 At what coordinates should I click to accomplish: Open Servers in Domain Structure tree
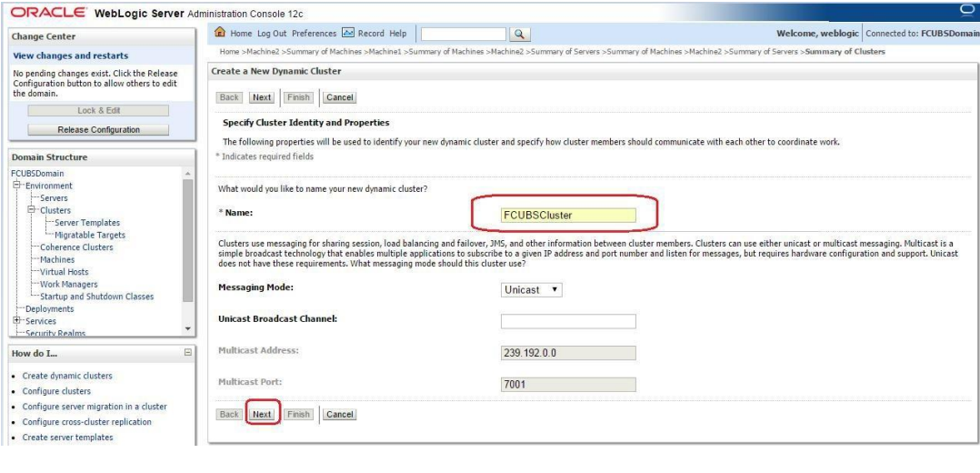click(54, 198)
